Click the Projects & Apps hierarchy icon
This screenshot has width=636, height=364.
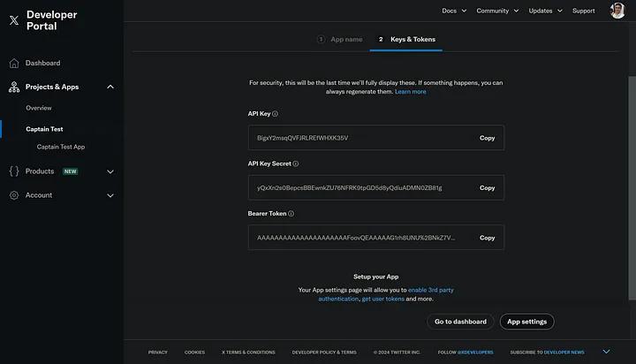[x=14, y=87]
